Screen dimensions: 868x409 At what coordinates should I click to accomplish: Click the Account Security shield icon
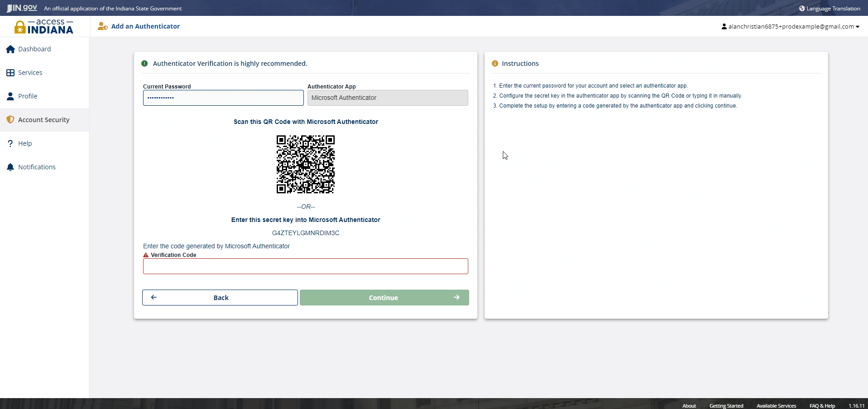click(x=10, y=120)
